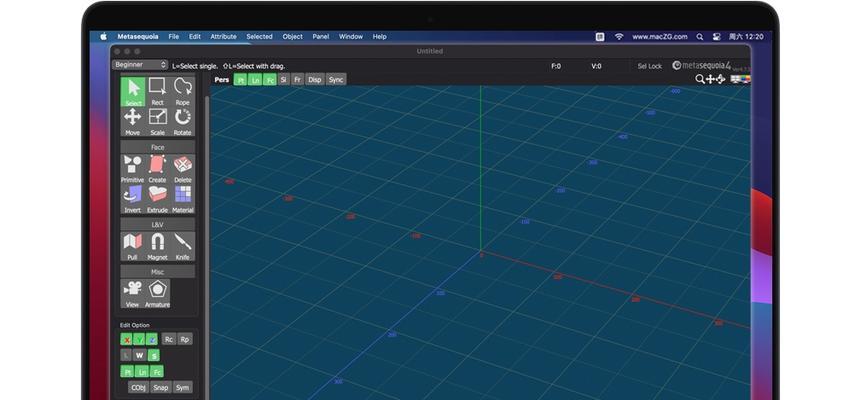Image resolution: width=861 pixels, height=400 pixels.
Task: Collapse the Misc tool section header
Action: pyautogui.click(x=158, y=272)
